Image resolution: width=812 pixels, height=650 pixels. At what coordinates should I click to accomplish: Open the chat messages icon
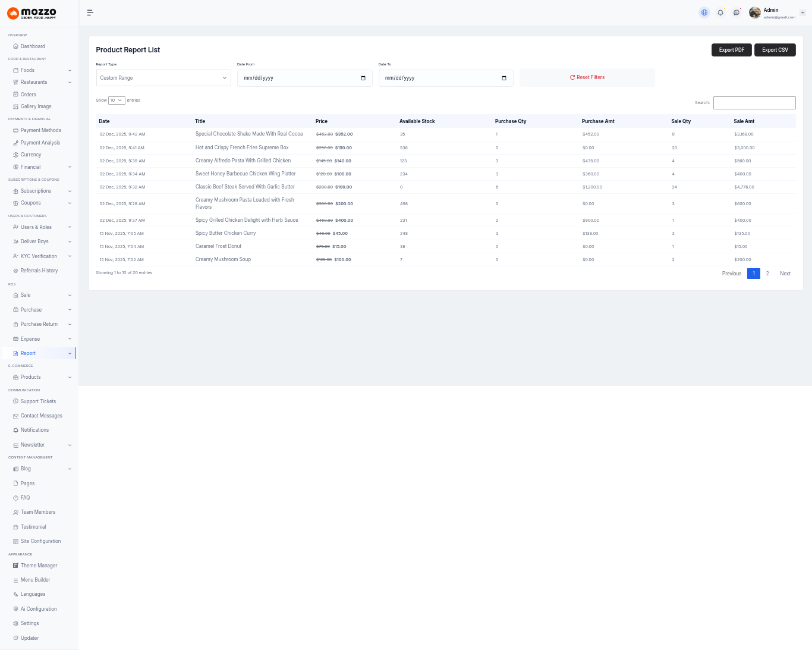coord(737,12)
